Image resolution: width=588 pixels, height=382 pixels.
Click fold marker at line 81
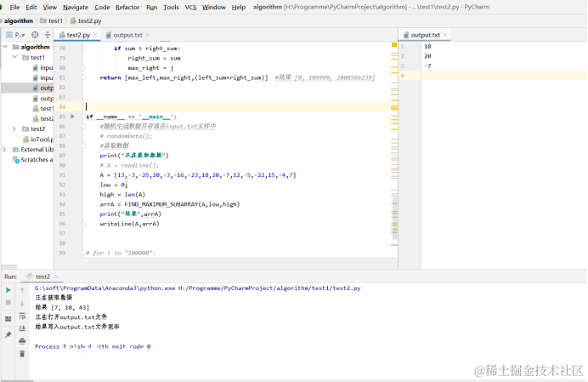83,77
